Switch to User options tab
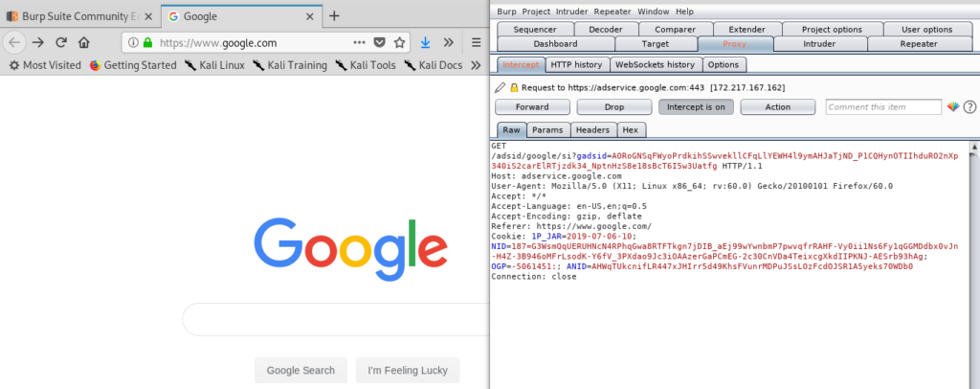The width and height of the screenshot is (980, 389). point(926,30)
